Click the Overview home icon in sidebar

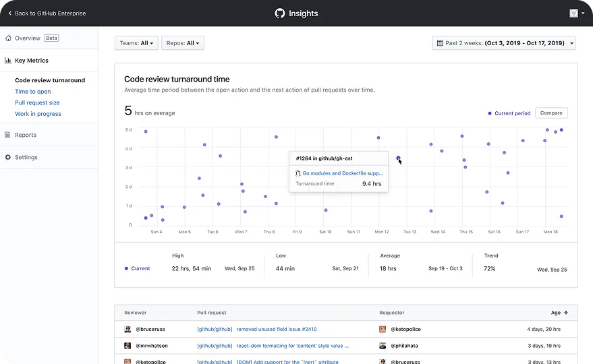pyautogui.click(x=8, y=38)
